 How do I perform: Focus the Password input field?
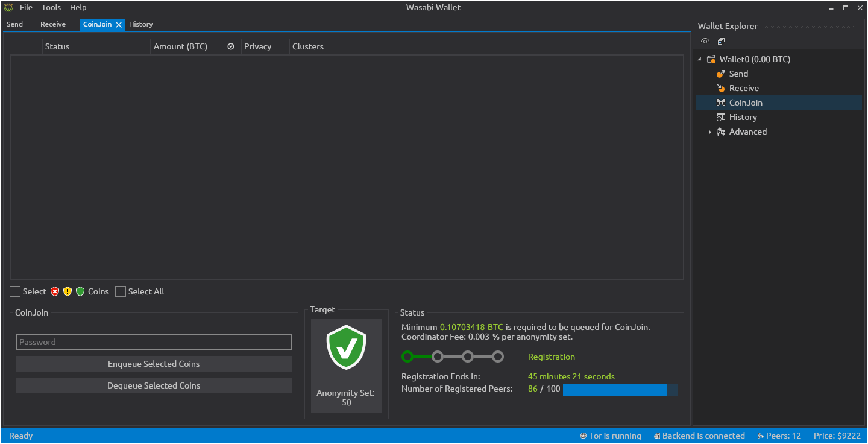coord(154,342)
